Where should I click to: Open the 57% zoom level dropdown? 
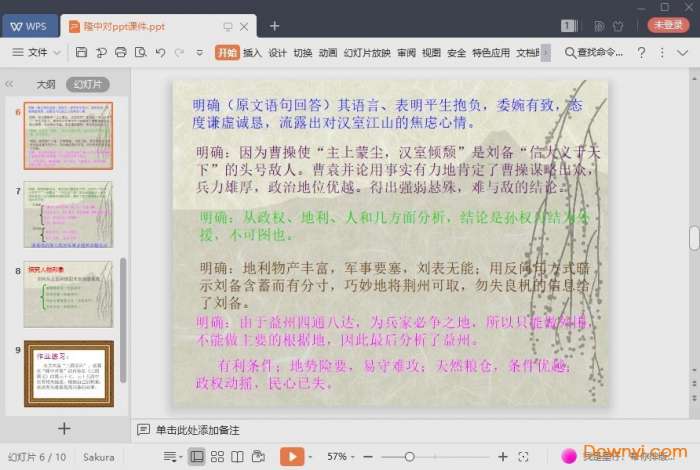coord(341,456)
